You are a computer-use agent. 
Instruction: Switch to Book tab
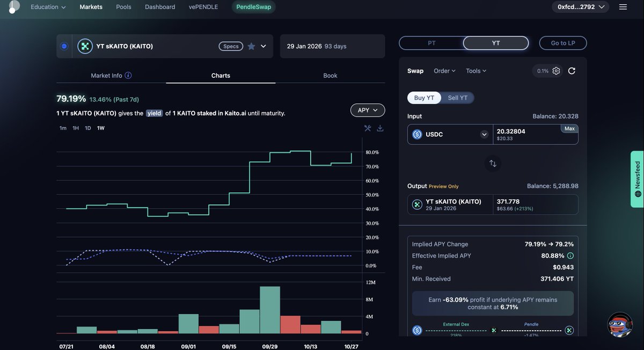331,76
